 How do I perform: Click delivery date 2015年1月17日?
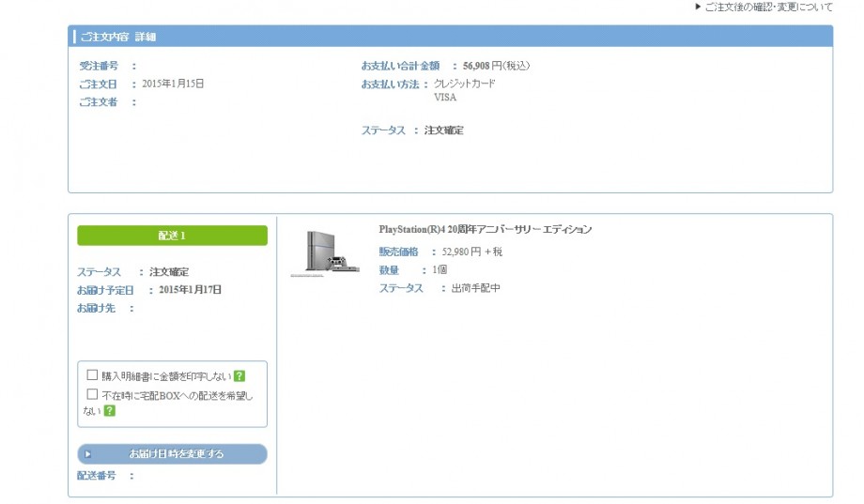(190, 290)
